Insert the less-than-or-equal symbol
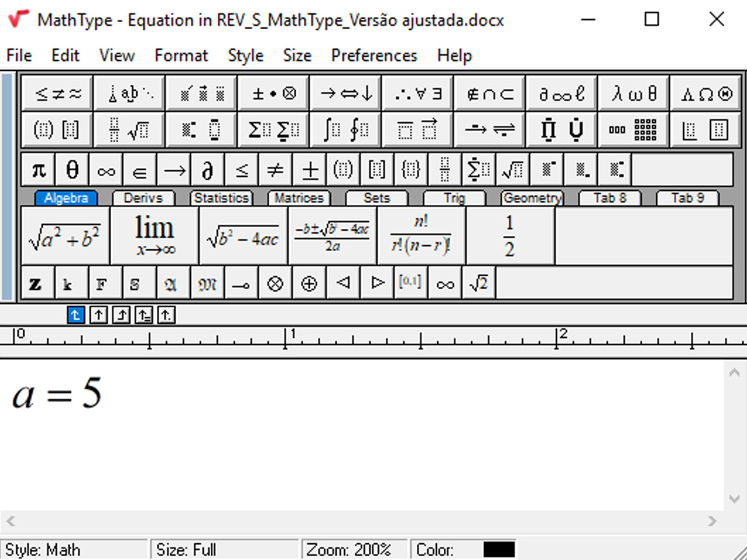The height and width of the screenshot is (560, 747). (x=242, y=170)
